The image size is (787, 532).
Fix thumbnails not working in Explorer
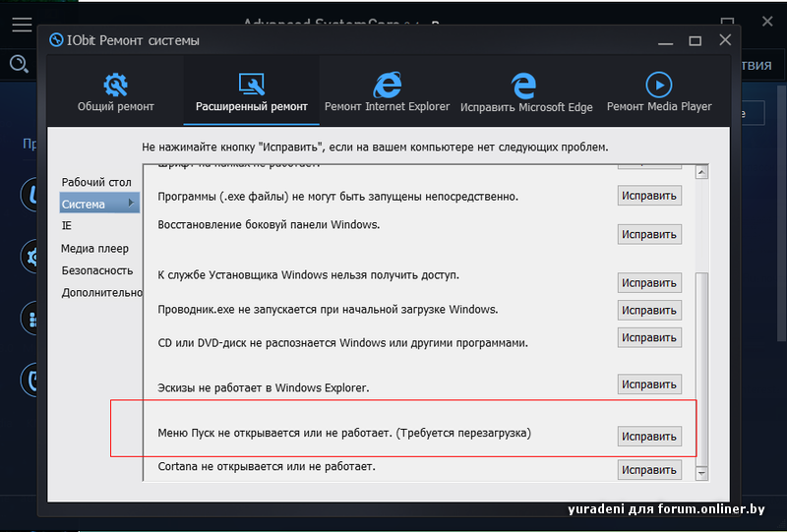[x=649, y=384]
